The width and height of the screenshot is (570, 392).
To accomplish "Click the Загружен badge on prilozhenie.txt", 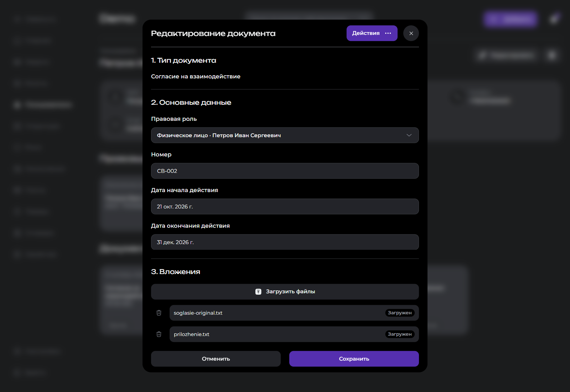I will point(400,334).
